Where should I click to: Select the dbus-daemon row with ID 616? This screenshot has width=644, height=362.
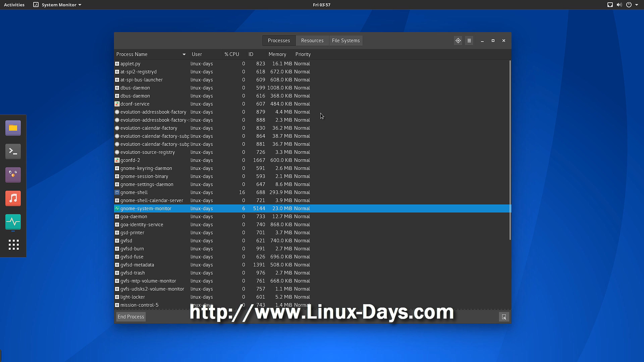pyautogui.click(x=312, y=96)
